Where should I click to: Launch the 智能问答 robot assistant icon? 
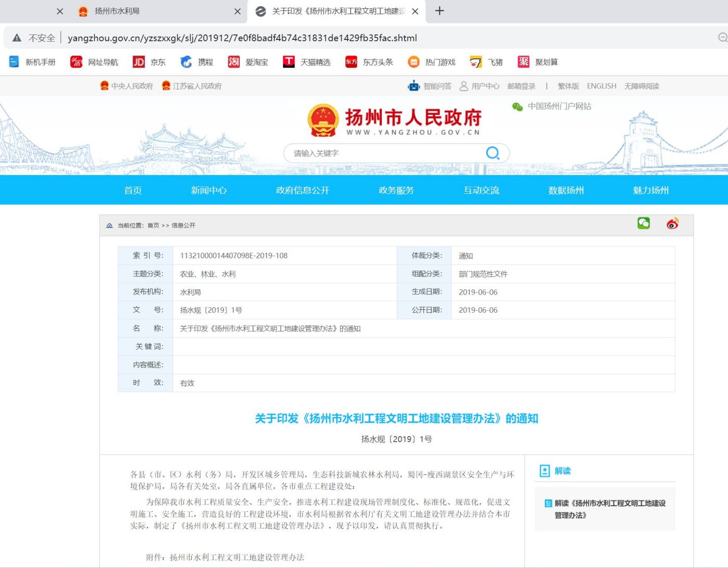tap(413, 86)
